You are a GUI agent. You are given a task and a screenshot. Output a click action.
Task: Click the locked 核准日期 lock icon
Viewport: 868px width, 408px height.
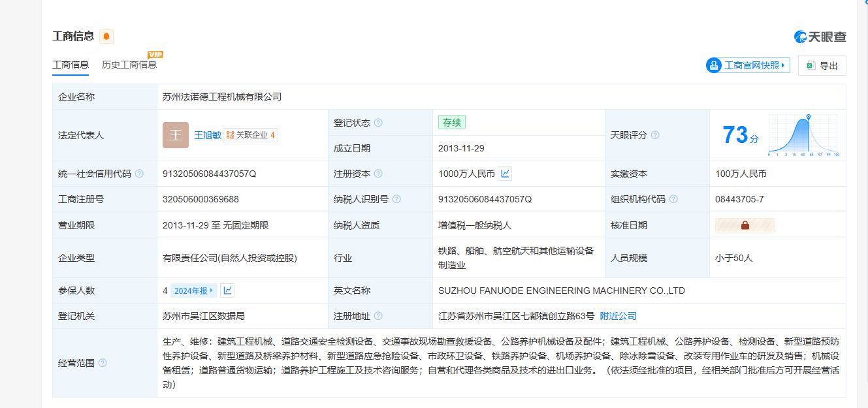(745, 225)
